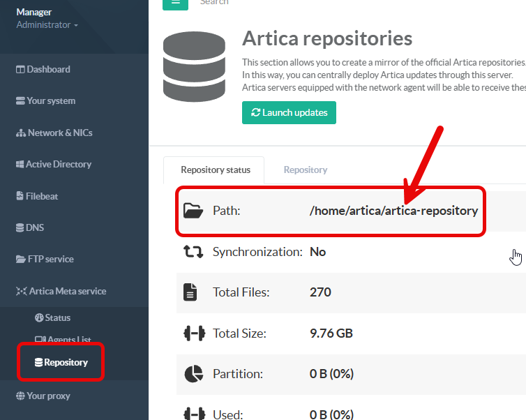Viewport: 526px width, 420px height.
Task: Click the Partition pie chart icon
Action: (192, 374)
